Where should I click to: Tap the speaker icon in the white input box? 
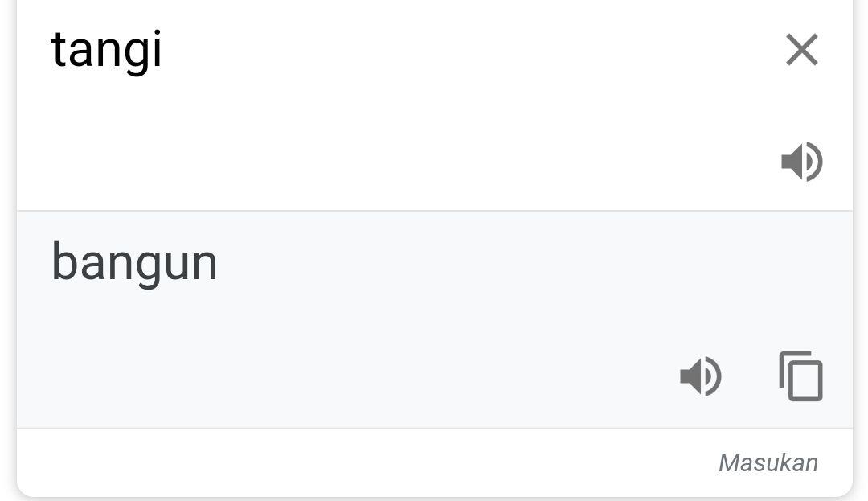pyautogui.click(x=801, y=162)
